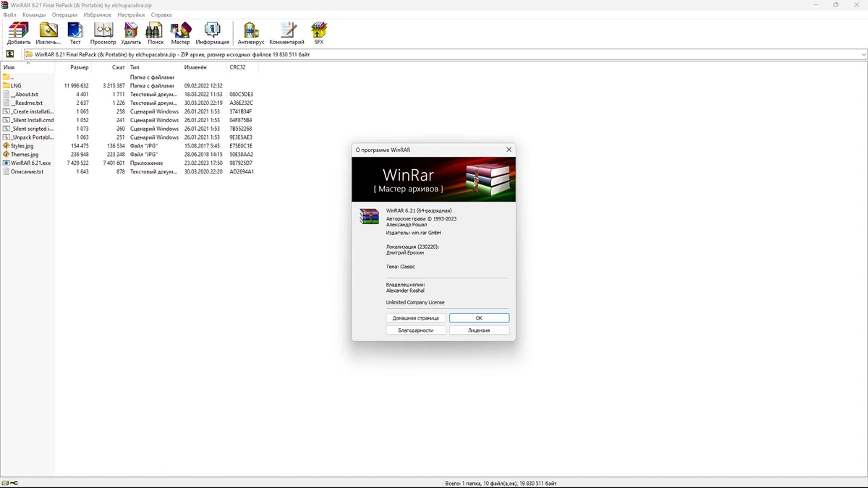Show archive Информация icon
868x488 pixels.
(212, 30)
